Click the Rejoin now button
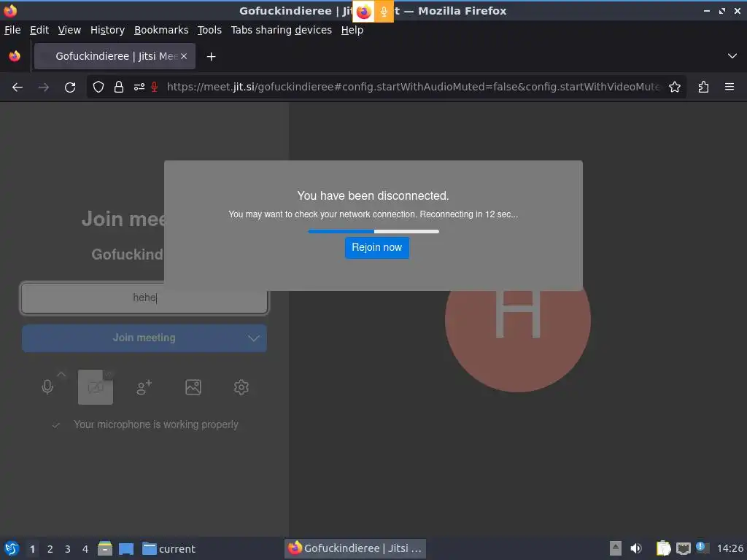The image size is (747, 560). (377, 248)
